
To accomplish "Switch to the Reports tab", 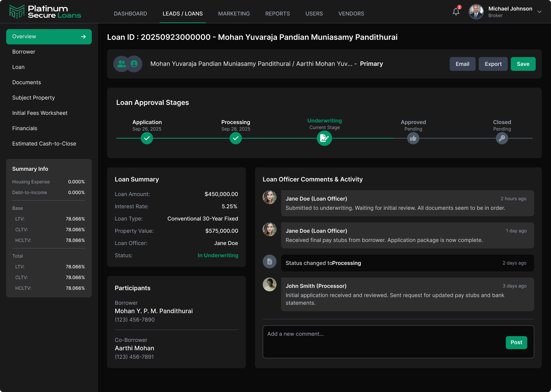I will point(278,14).
